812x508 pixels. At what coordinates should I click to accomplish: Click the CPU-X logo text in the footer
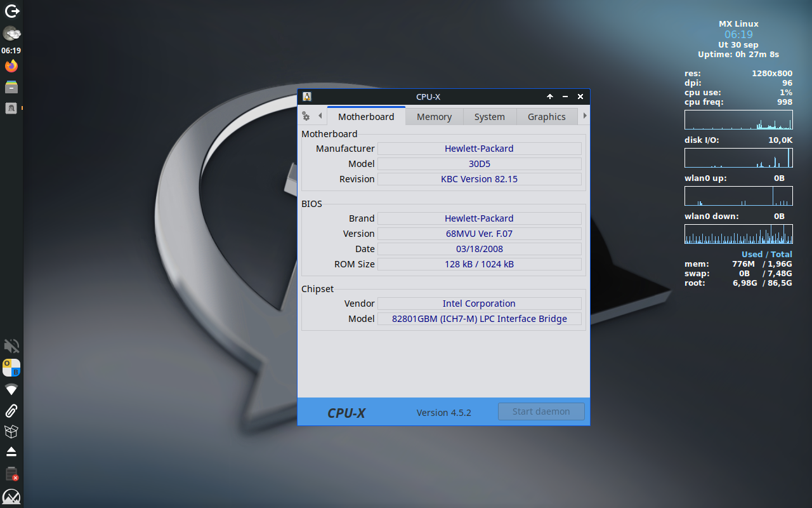pos(346,413)
